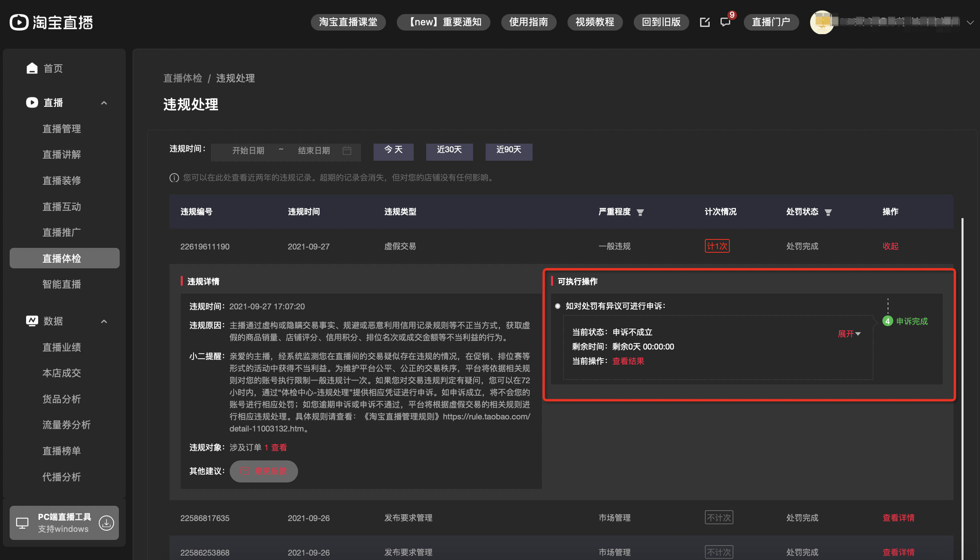Select 直播体检 in sidebar
The height and width of the screenshot is (560, 980).
(x=65, y=258)
